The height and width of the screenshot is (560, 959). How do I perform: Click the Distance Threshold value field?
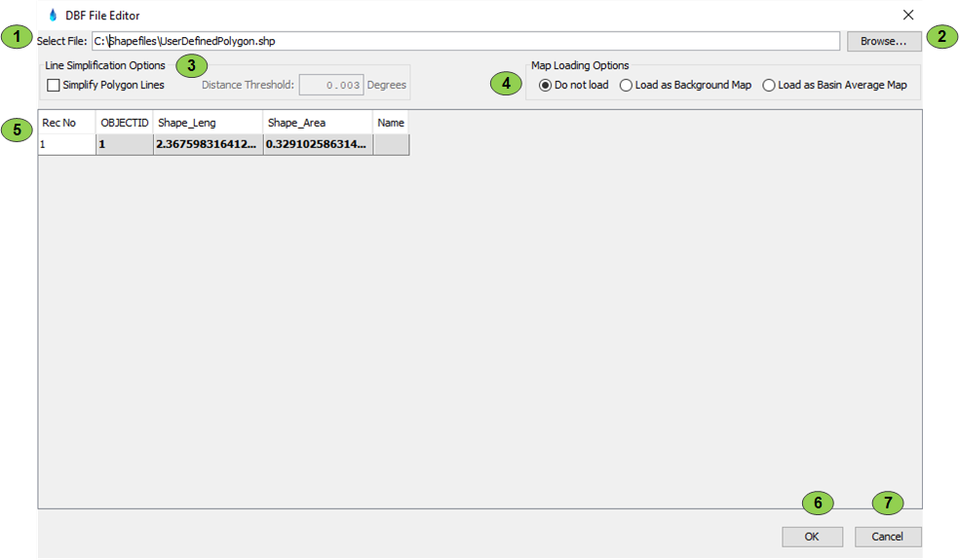331,86
